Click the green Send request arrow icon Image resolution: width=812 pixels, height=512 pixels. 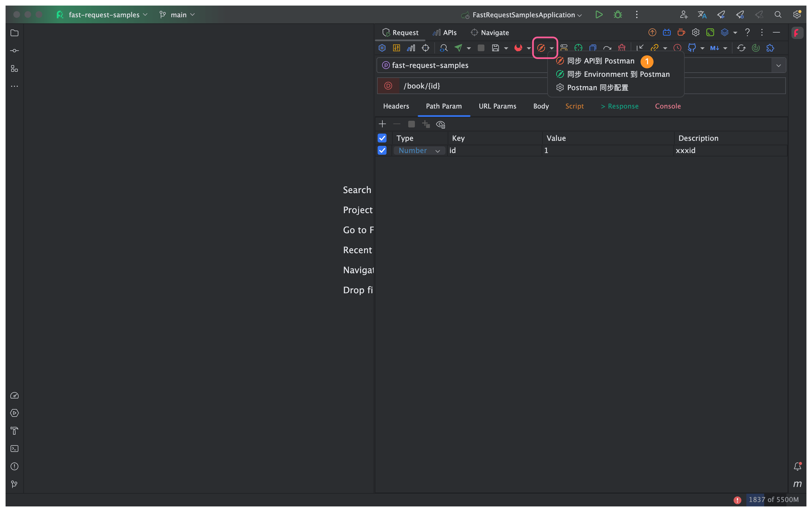click(x=458, y=48)
